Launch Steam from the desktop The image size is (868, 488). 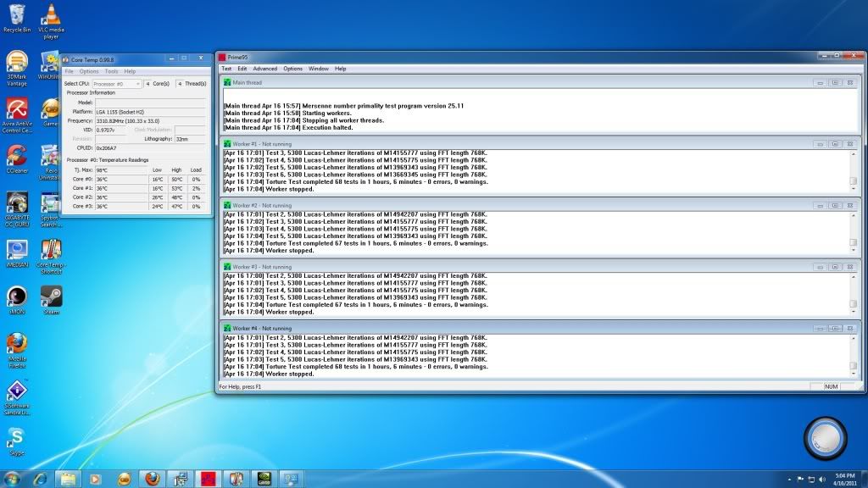click(x=51, y=300)
